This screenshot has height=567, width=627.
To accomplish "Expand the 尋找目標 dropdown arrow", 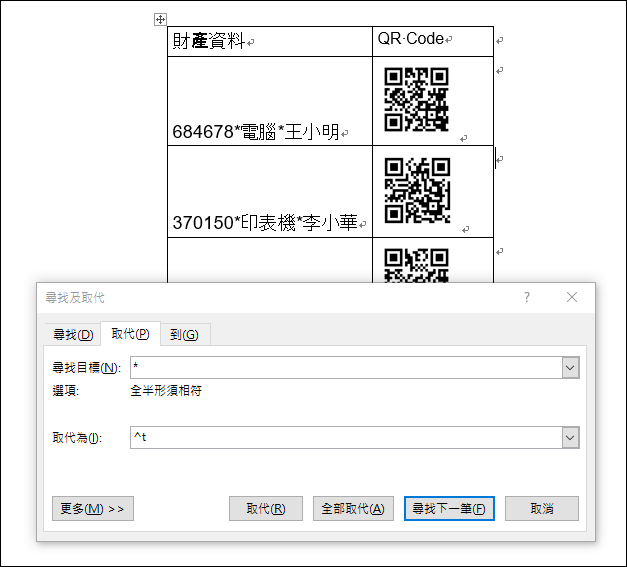I will click(570, 367).
